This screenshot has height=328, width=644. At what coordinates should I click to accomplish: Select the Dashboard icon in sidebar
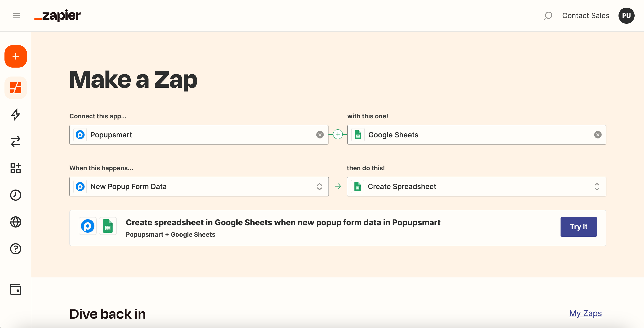(15, 88)
